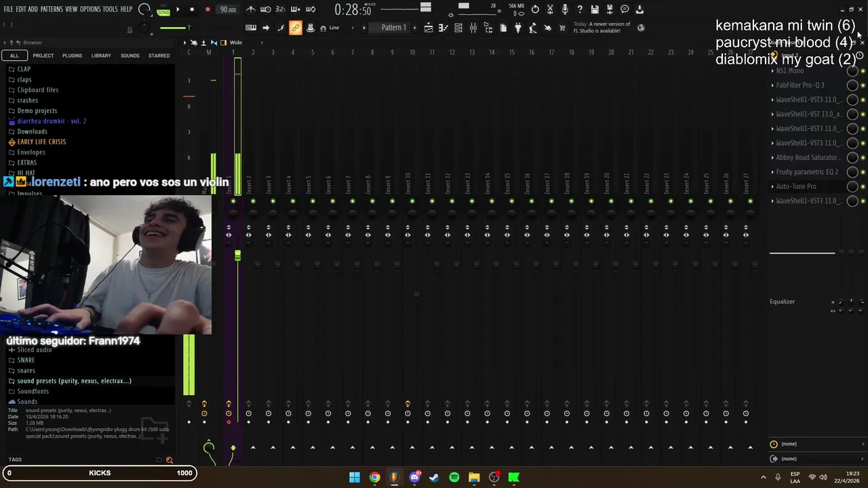Adjust the NS1 Mono mix knob
This screenshot has width=868, height=488.
pyautogui.click(x=852, y=71)
